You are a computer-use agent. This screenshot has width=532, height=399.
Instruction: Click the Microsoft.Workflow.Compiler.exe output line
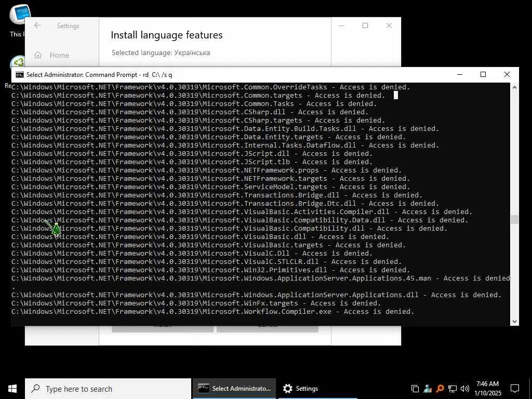[x=212, y=312]
